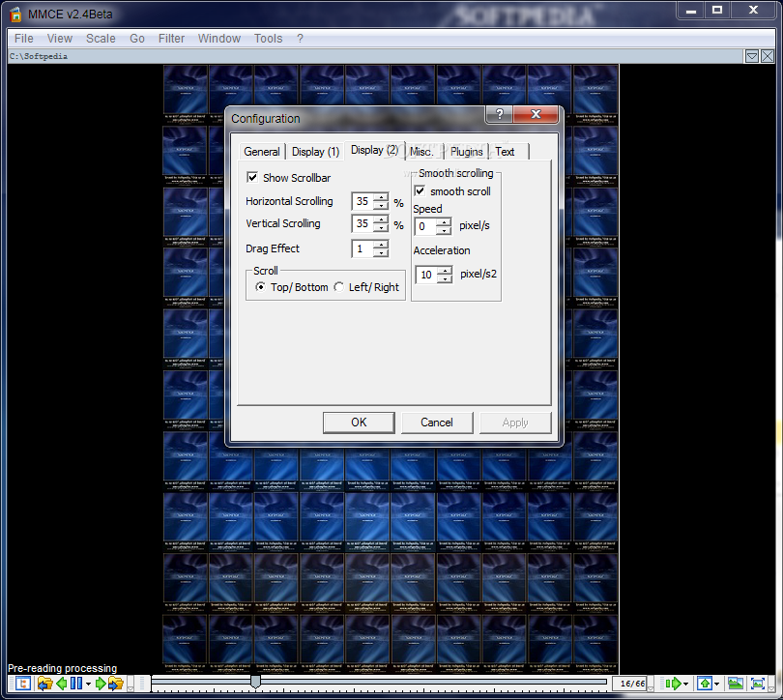Open the Tools menu
This screenshot has width=783, height=700.
point(268,39)
